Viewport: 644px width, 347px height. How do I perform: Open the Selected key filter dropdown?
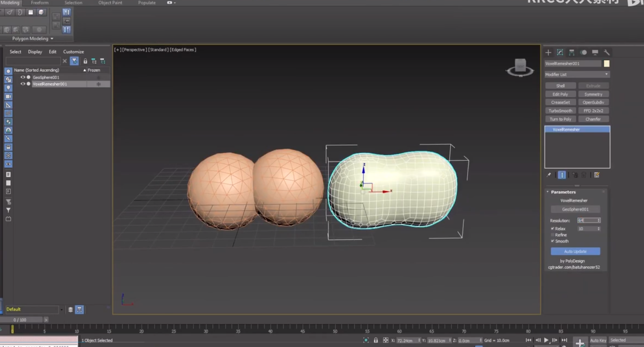coord(626,340)
